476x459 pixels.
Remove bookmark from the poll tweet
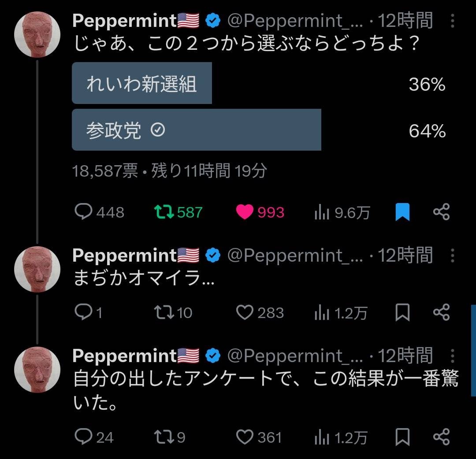coord(402,213)
